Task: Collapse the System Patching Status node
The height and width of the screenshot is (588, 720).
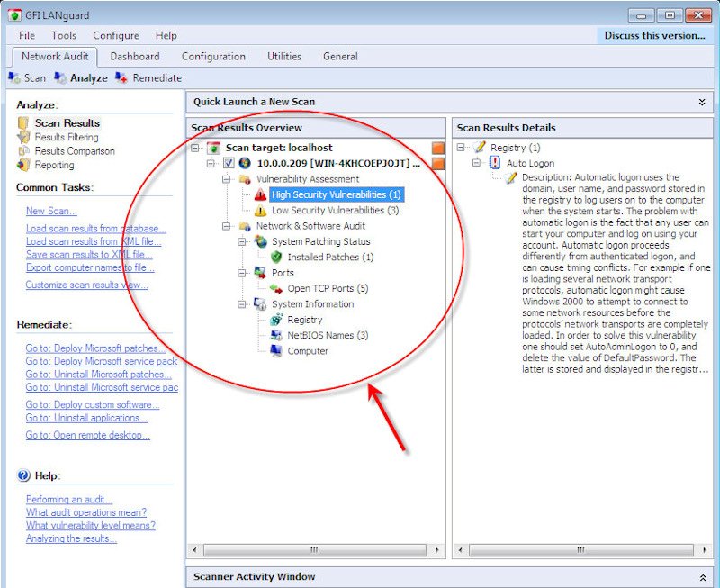Action: (242, 241)
